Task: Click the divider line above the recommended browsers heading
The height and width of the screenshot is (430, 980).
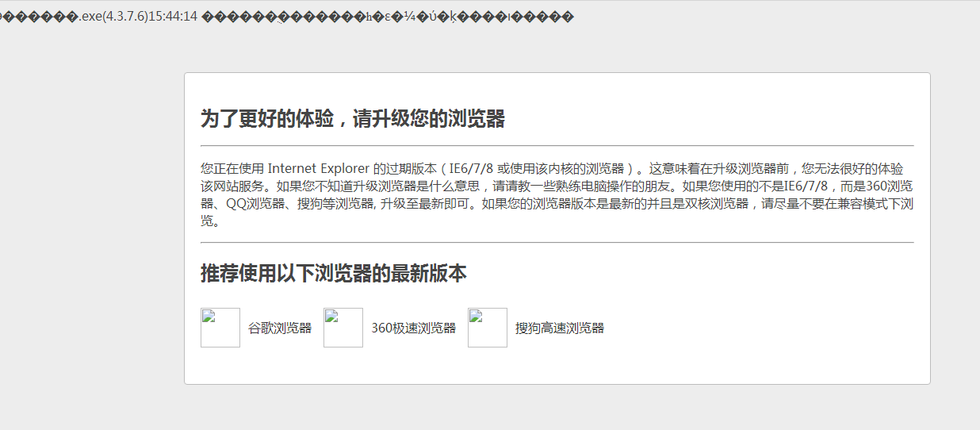Action: click(557, 242)
